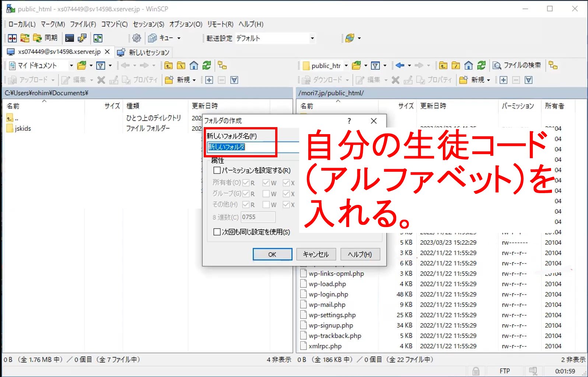This screenshot has width=588, height=377.
Task: Expand remote panel 新規 dropdown arrow
Action: tap(489, 80)
